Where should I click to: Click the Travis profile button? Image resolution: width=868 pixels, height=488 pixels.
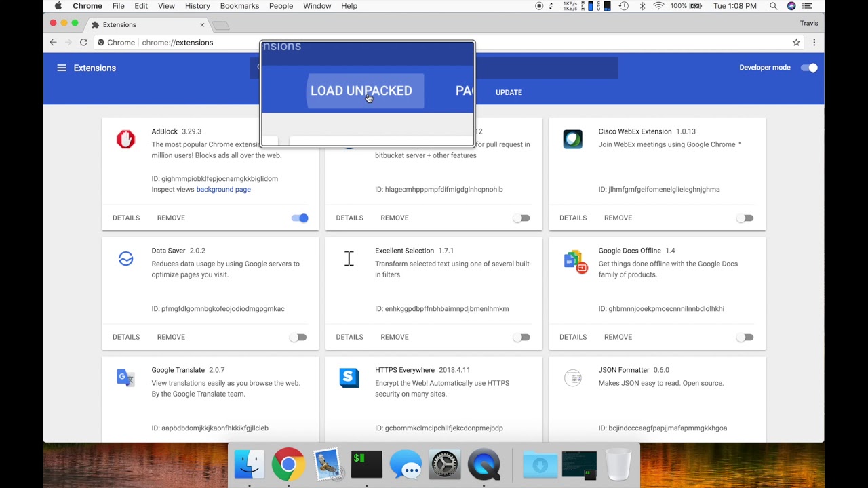coord(809,23)
